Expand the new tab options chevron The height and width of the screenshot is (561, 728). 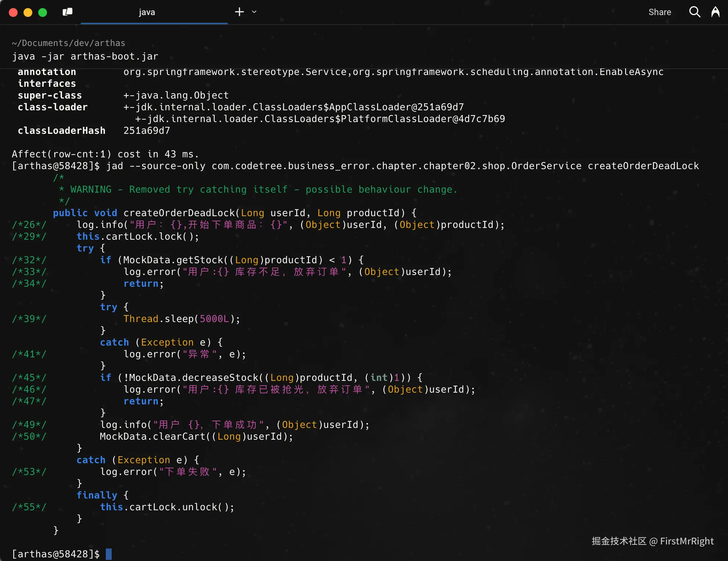coord(254,12)
